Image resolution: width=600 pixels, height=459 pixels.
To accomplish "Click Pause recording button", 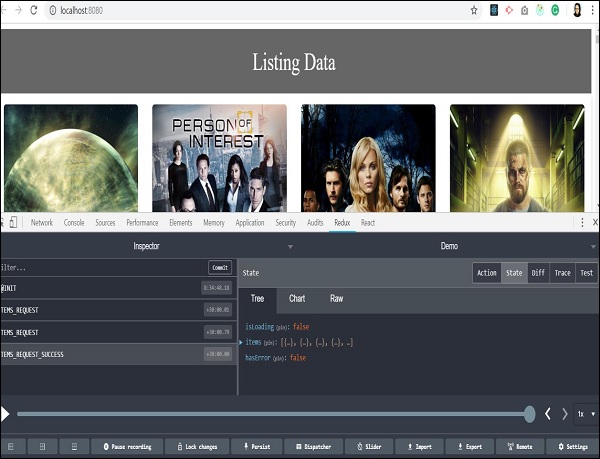I will pos(127,446).
